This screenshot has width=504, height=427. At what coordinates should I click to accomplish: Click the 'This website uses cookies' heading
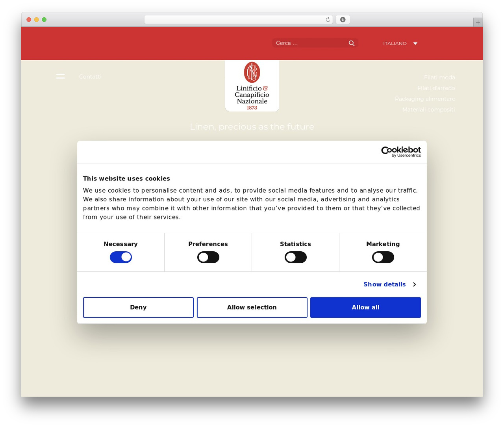(126, 178)
